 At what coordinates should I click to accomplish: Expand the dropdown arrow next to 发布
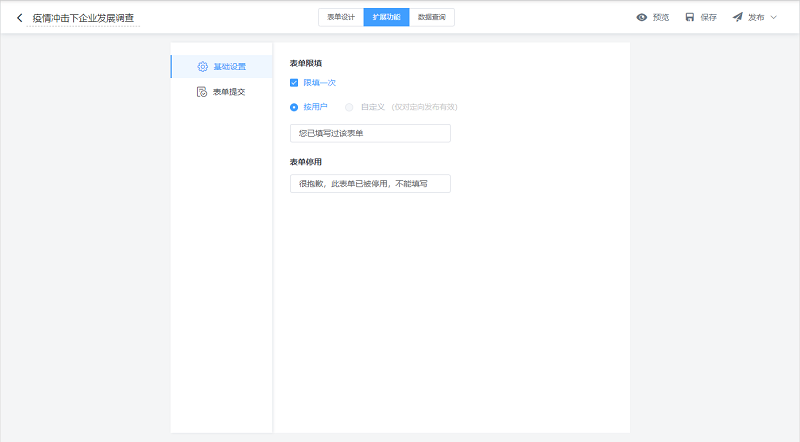point(773,17)
